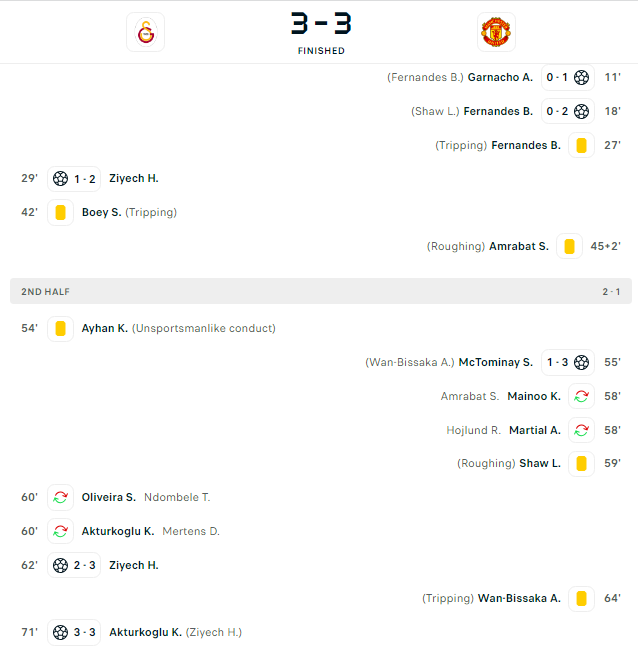This screenshot has width=638, height=652.
Task: Open the Manchester United team logo
Action: click(x=496, y=32)
